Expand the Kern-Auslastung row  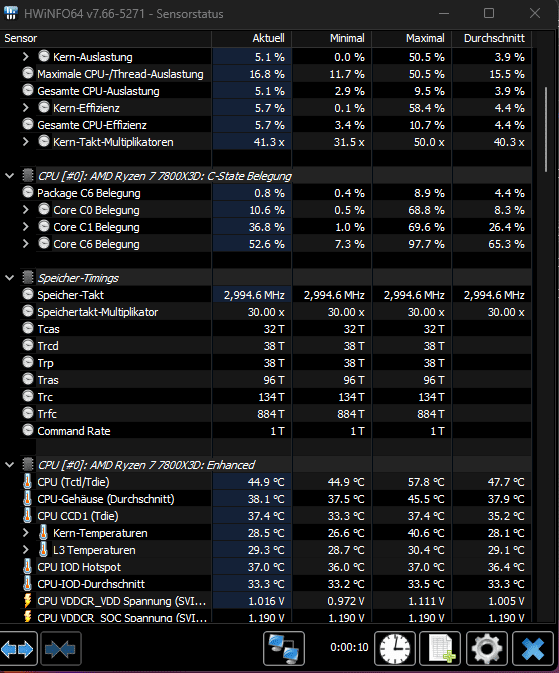tap(25, 57)
